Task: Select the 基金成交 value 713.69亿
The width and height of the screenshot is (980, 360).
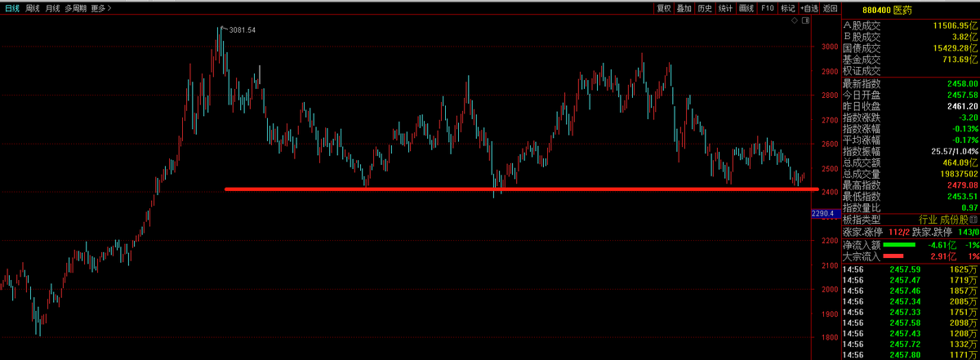Action: (x=960, y=59)
